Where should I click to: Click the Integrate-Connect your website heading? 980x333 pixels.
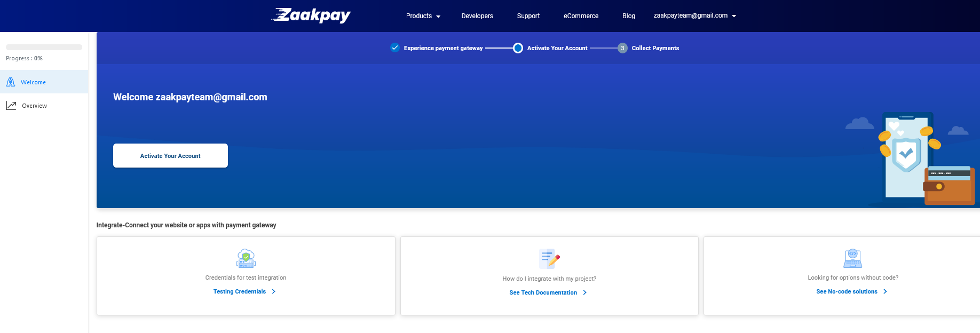[x=186, y=225]
